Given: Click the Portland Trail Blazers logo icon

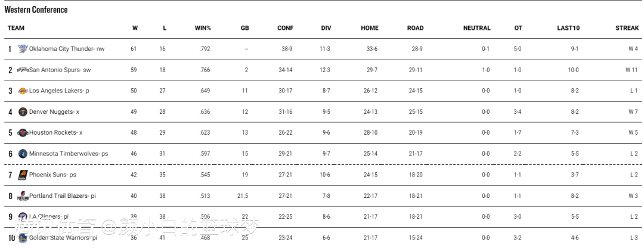Looking at the screenshot, I should coord(23,196).
